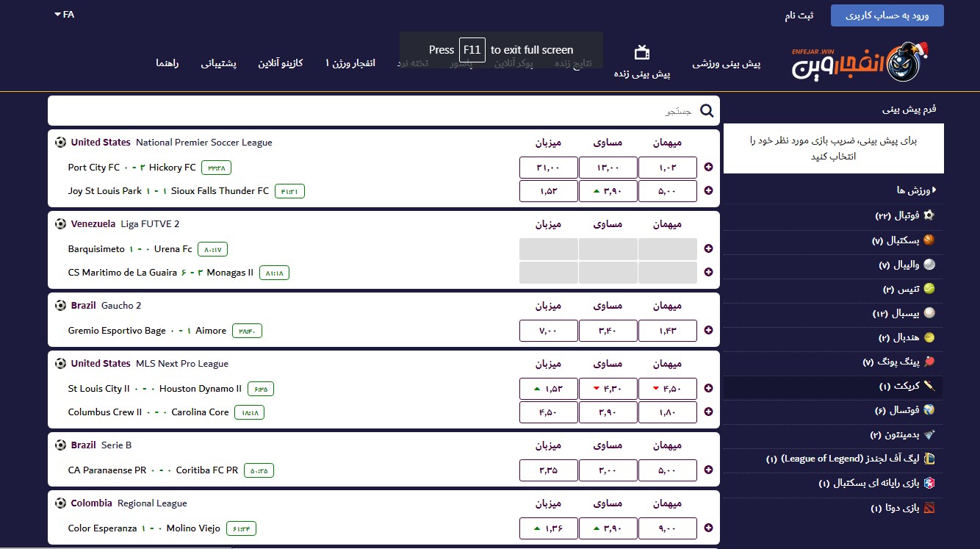Expand more bets for Joy St Louis Park match
Viewport: 980px width, 549px height.
(708, 190)
